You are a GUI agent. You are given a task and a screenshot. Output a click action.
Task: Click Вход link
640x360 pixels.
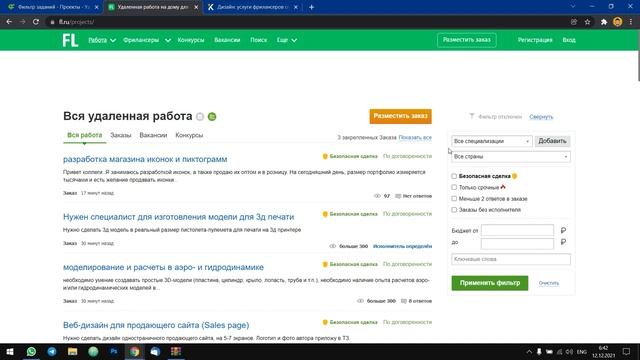pos(569,40)
